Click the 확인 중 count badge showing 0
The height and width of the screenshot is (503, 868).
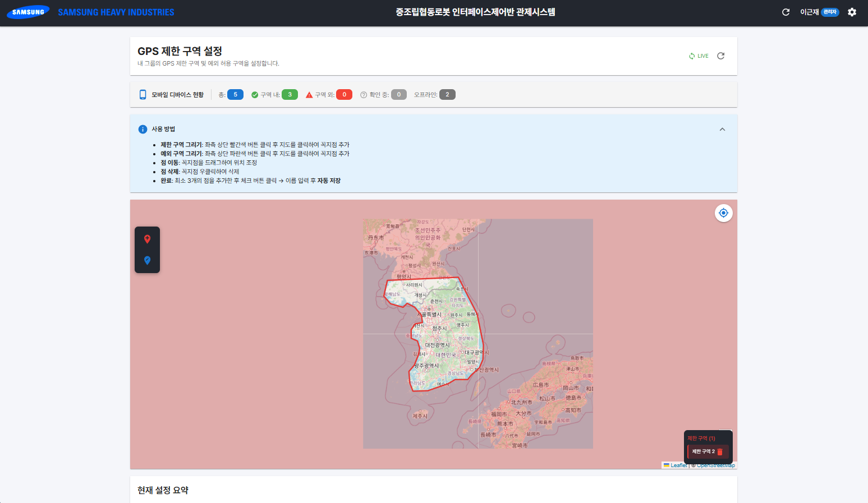click(399, 95)
